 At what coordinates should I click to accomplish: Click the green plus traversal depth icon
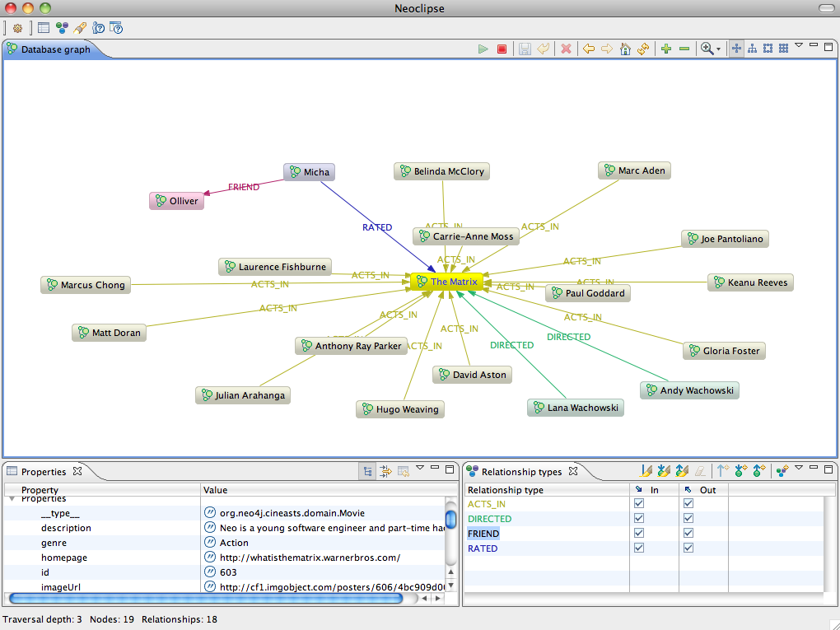coord(666,49)
